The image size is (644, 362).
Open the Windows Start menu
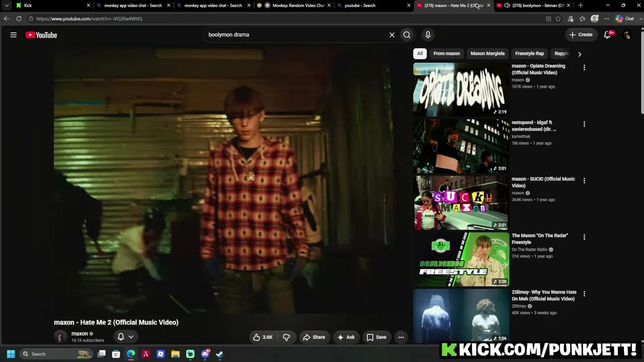[11, 354]
